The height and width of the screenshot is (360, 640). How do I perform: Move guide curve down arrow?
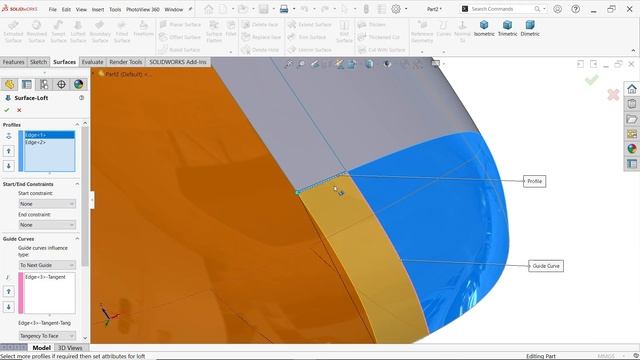click(x=9, y=307)
